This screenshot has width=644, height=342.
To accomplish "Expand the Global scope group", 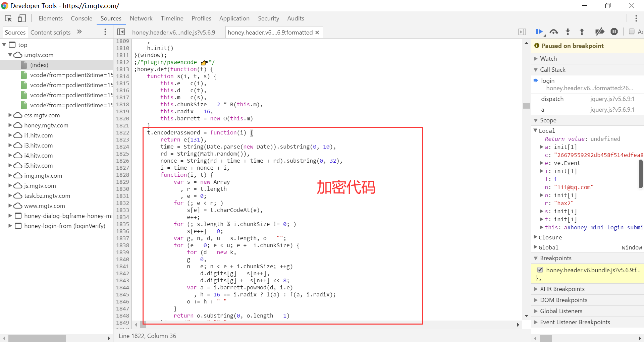I will 536,247.
